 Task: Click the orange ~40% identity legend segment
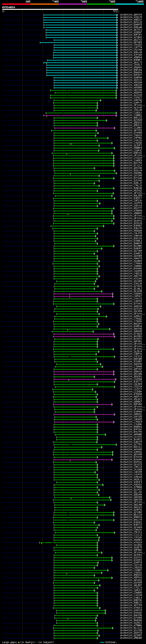tap(45, 4)
